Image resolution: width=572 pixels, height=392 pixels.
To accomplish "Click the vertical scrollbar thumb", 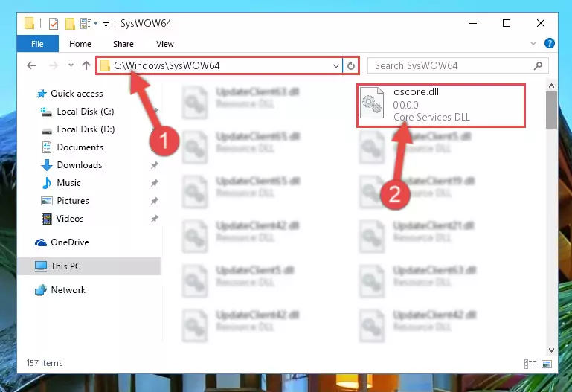I will click(551, 110).
